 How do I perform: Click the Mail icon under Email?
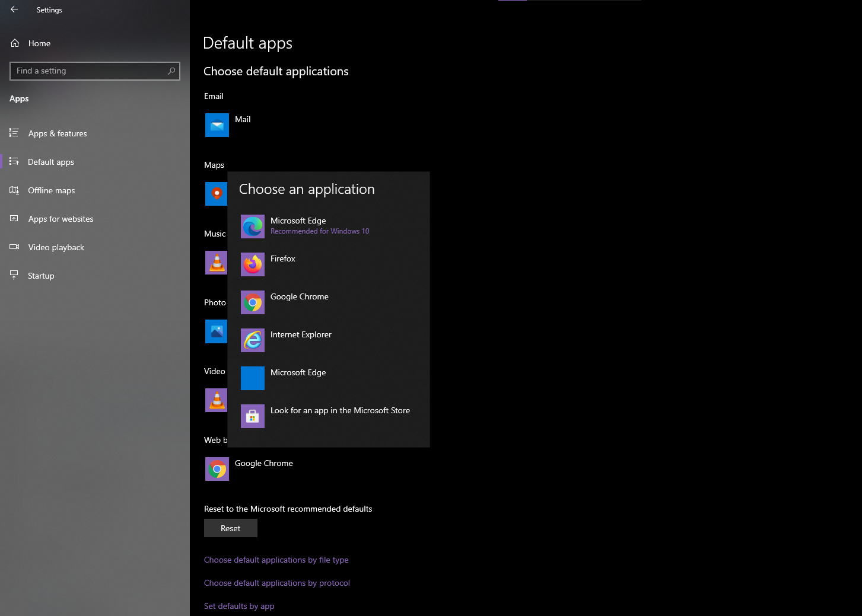[217, 125]
